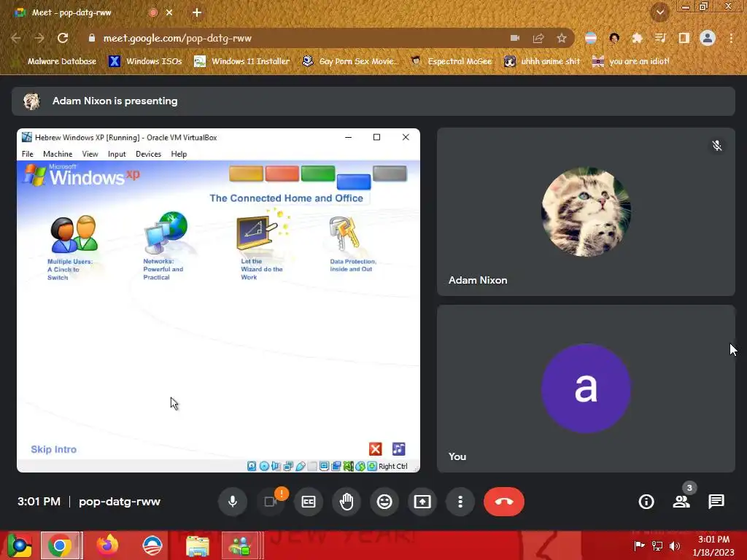Open more options in Meet controls

(460, 502)
